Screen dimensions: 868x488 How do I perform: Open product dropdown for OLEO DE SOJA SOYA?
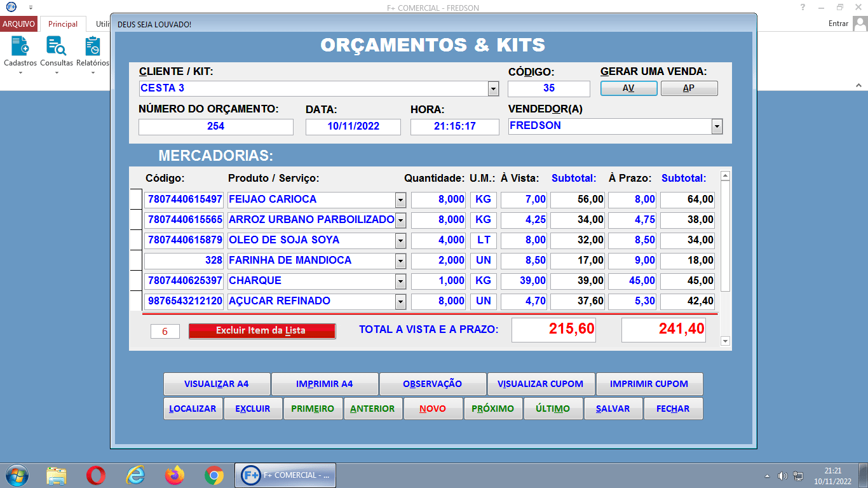pos(400,241)
